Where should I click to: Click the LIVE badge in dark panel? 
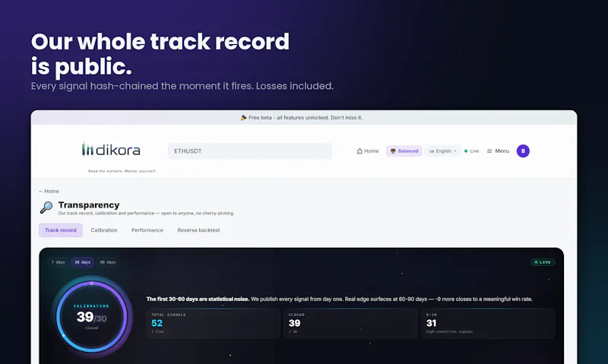tap(543, 262)
